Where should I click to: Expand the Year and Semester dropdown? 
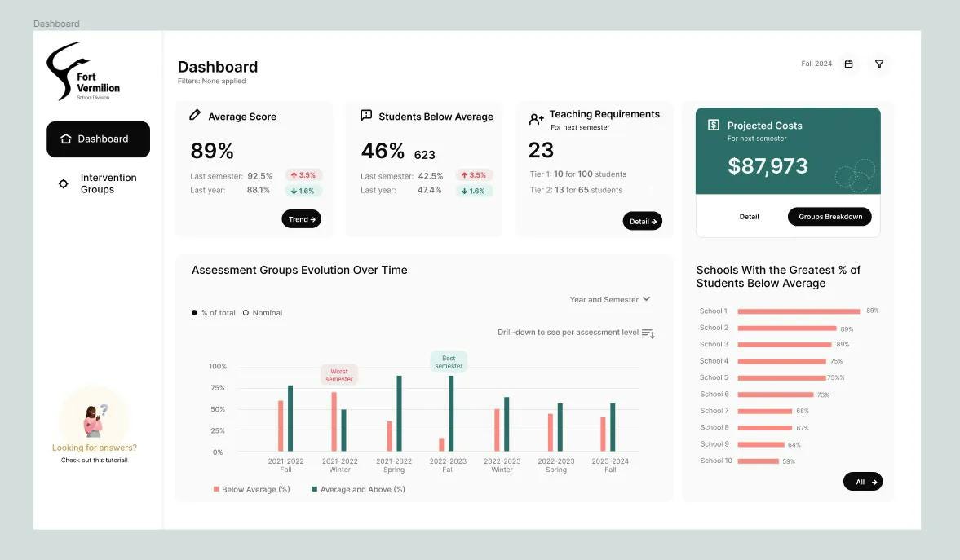(609, 299)
